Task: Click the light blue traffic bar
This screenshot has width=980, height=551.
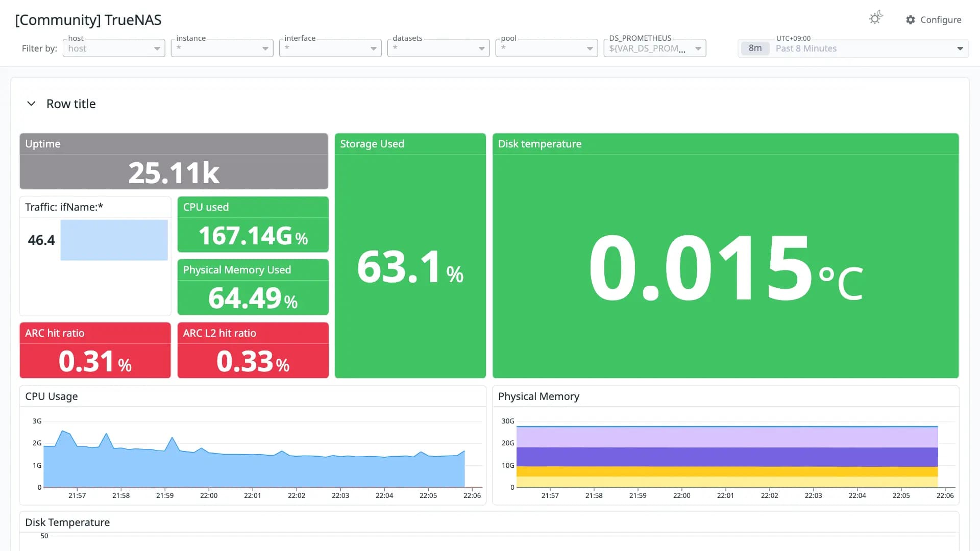Action: pyautogui.click(x=114, y=240)
